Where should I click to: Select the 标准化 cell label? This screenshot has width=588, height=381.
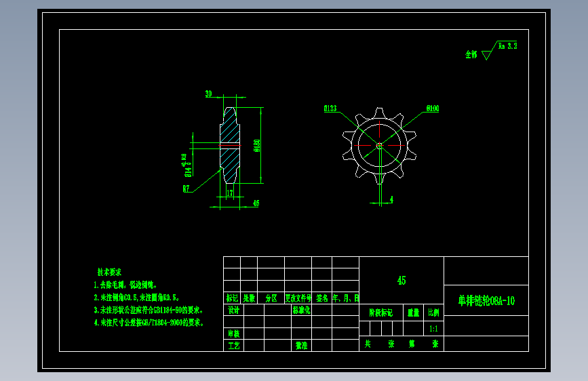point(302,310)
